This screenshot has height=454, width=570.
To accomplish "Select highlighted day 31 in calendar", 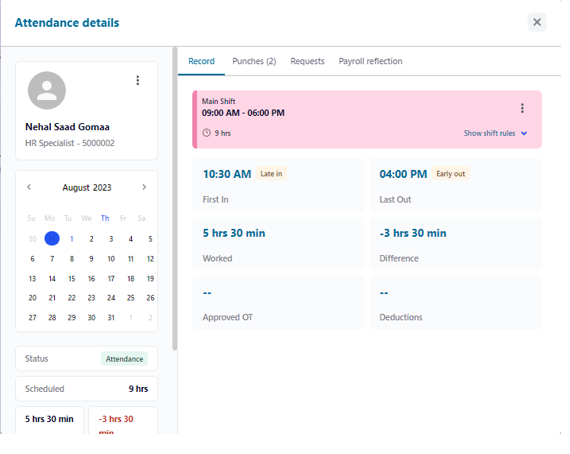I will 52,239.
